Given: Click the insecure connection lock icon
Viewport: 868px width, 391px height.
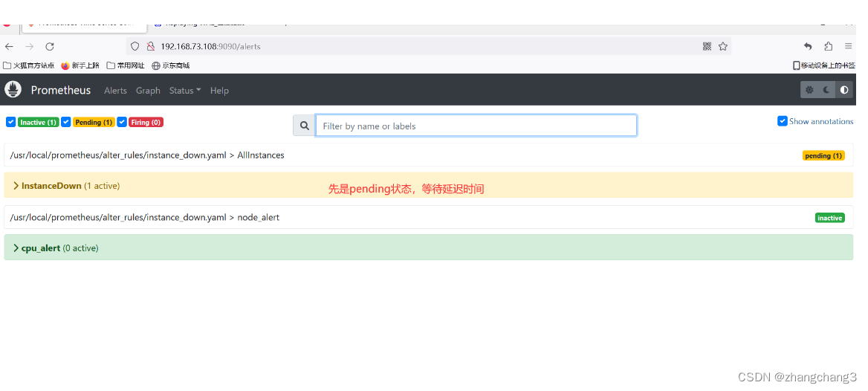Looking at the screenshot, I should click(149, 47).
